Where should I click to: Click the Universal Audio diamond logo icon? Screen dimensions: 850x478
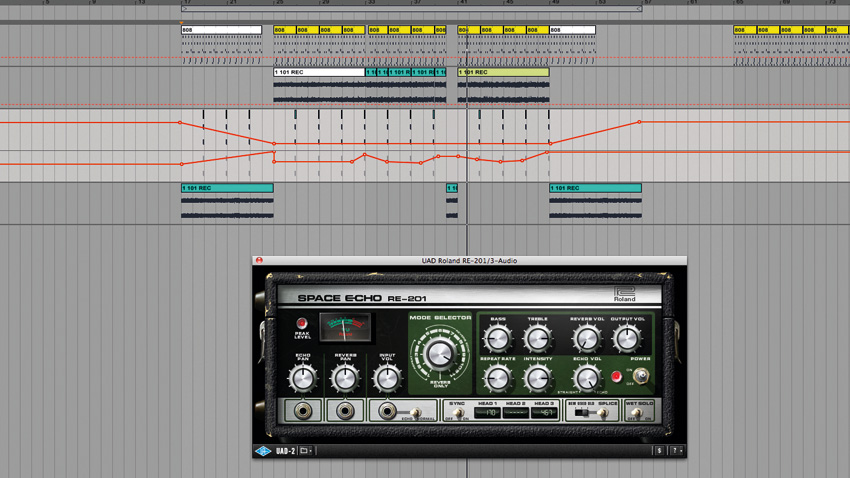tap(263, 450)
